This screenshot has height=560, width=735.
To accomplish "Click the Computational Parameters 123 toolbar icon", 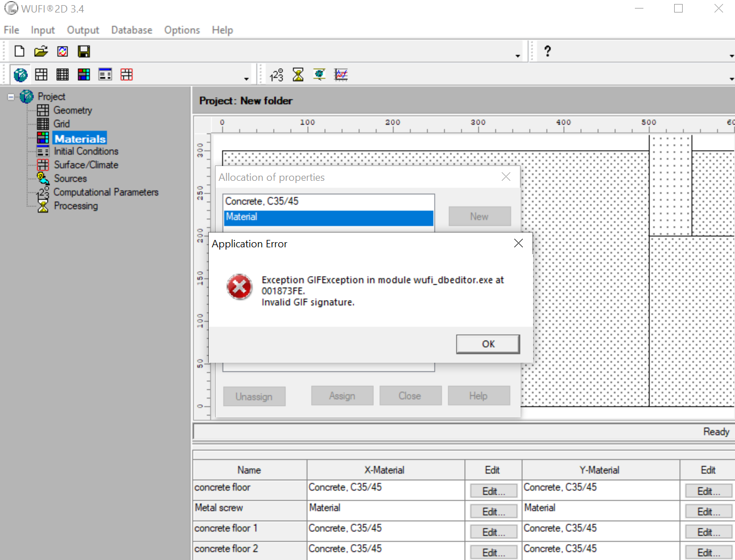I will (276, 74).
